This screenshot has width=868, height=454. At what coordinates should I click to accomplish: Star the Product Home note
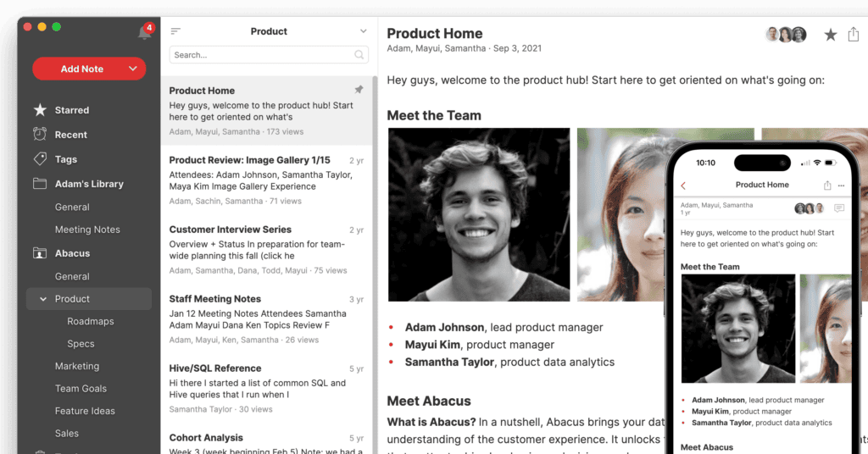[831, 35]
